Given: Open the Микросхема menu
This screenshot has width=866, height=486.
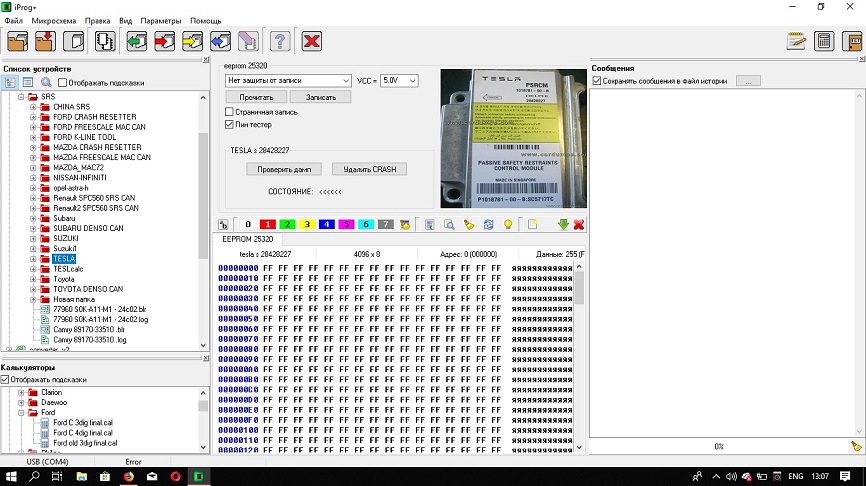Looking at the screenshot, I should [54, 20].
